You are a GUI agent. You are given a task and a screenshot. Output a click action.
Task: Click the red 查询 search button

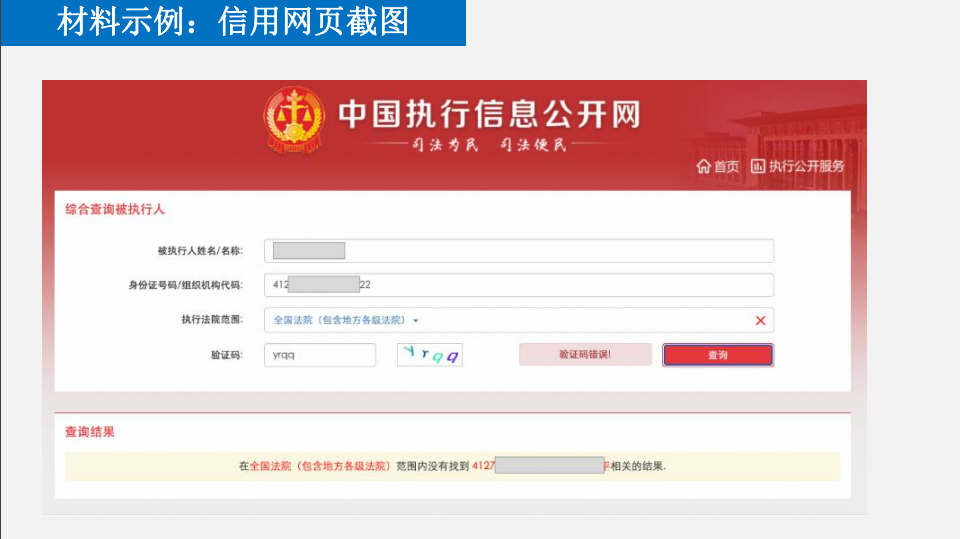point(718,355)
